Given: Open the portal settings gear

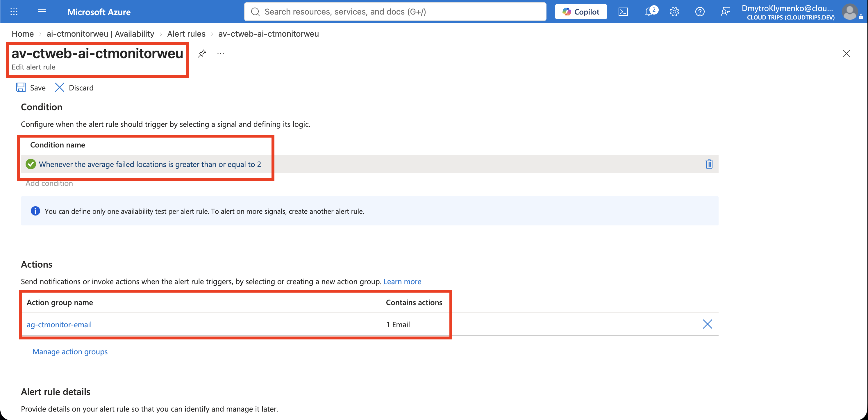Looking at the screenshot, I should [674, 12].
